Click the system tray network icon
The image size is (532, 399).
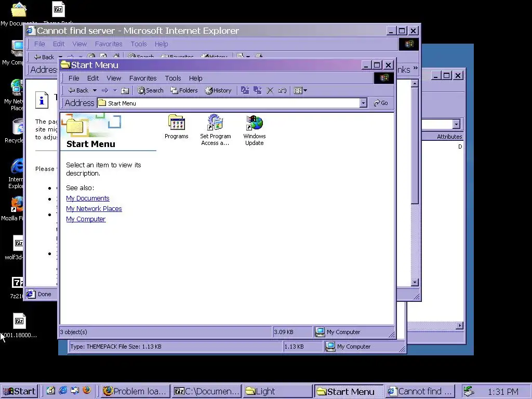(x=469, y=391)
